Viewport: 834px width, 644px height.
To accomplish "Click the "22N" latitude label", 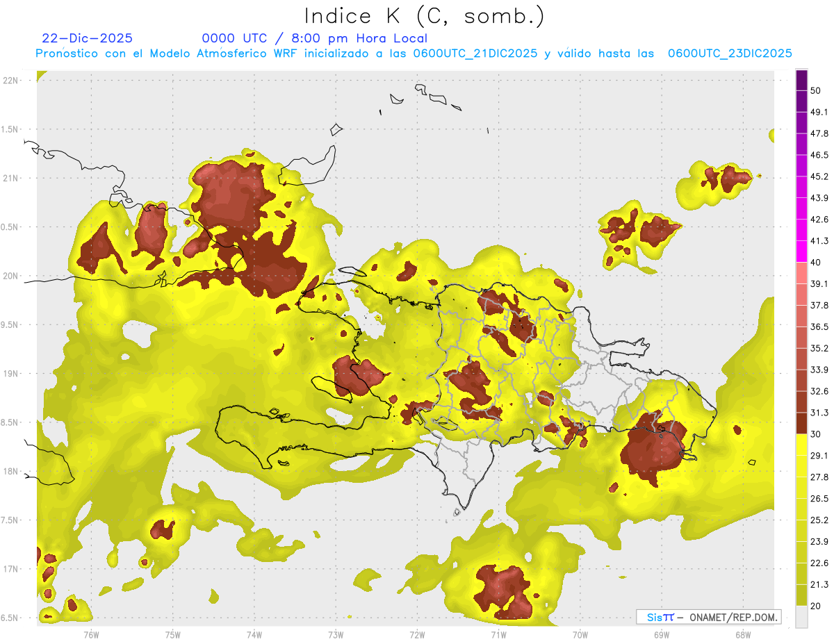I will 10,81.
